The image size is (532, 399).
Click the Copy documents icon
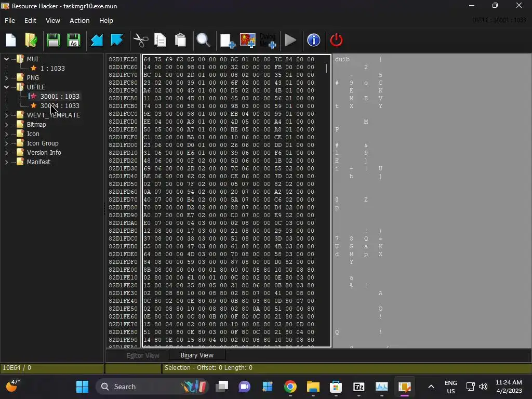click(160, 40)
